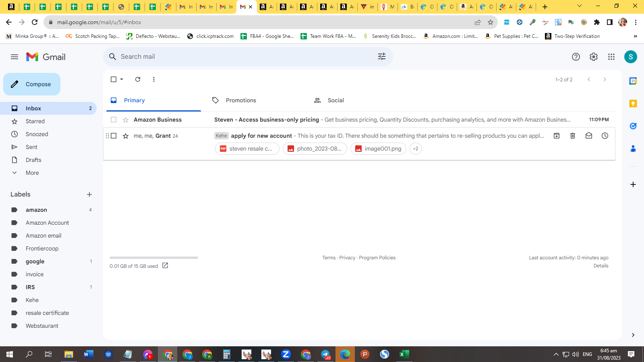
Task: Star the 'me, me, Grant' conversation
Action: 126,136
